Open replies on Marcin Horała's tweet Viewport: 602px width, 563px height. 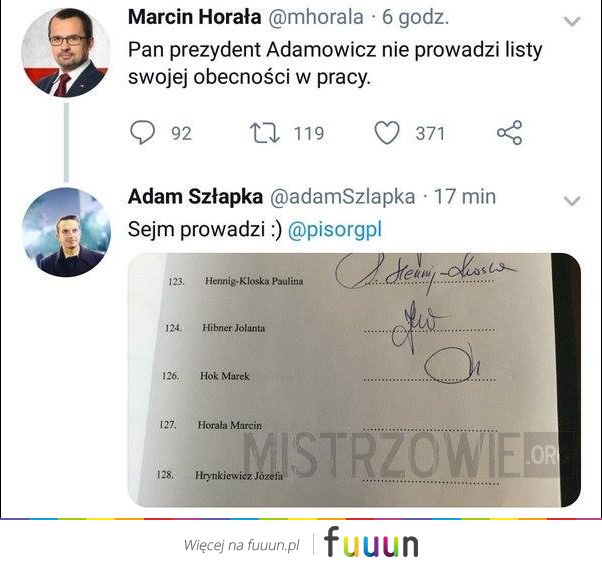pyautogui.click(x=142, y=132)
